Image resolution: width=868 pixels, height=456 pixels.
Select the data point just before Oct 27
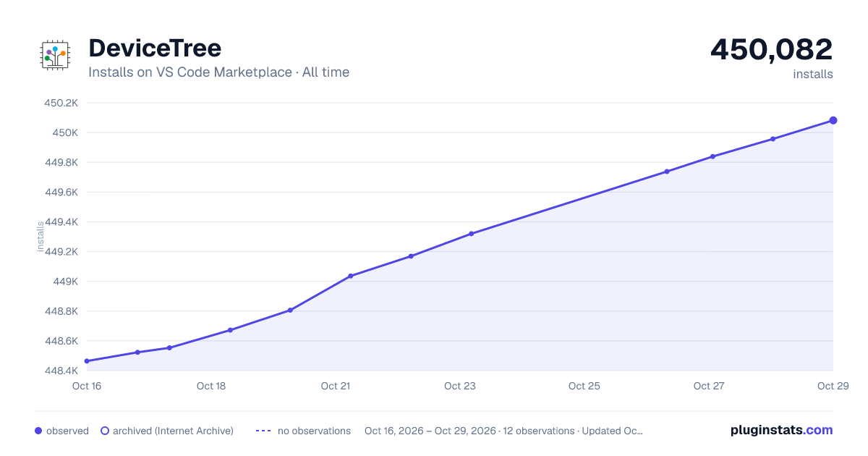(x=667, y=172)
